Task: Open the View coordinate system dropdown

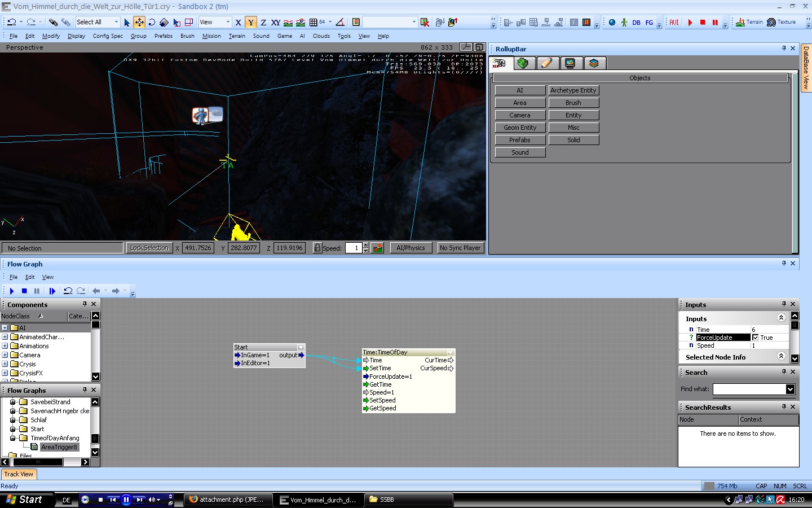Action: pos(228,22)
